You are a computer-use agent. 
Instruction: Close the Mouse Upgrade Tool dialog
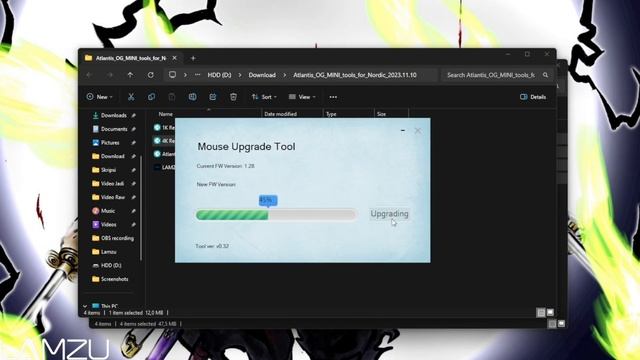(418, 131)
